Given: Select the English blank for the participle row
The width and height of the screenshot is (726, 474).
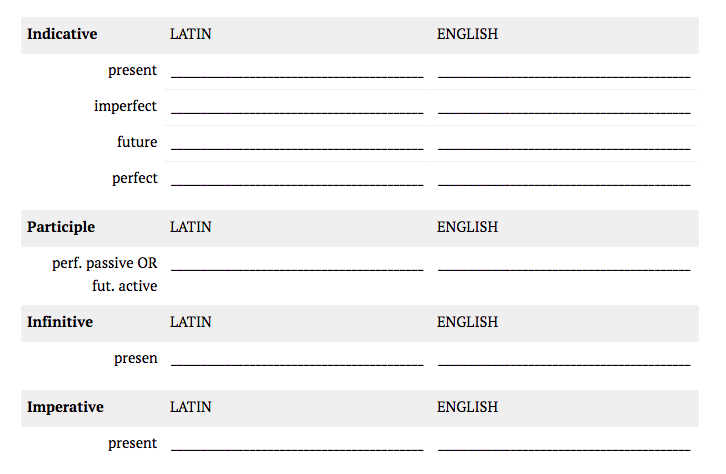Looking at the screenshot, I should coord(564,265).
